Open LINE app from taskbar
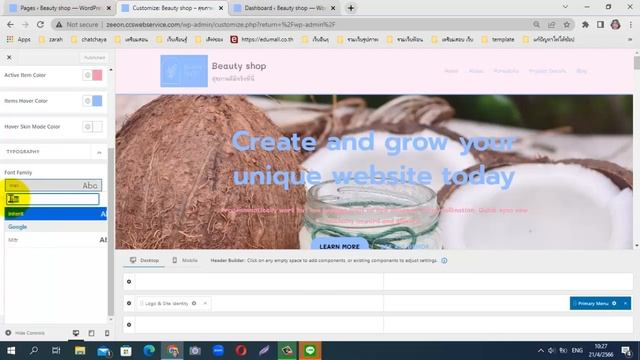Viewport: 640px width, 360px height. (310, 351)
